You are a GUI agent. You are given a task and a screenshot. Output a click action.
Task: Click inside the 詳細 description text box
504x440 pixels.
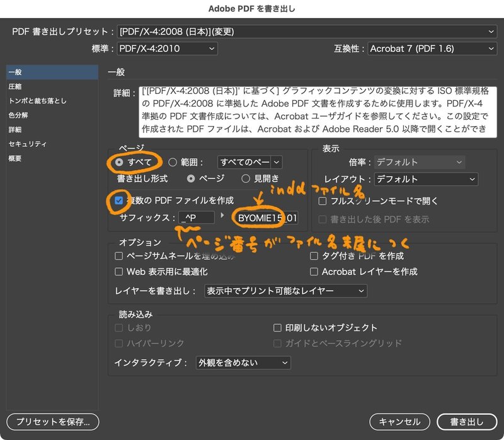coord(318,112)
